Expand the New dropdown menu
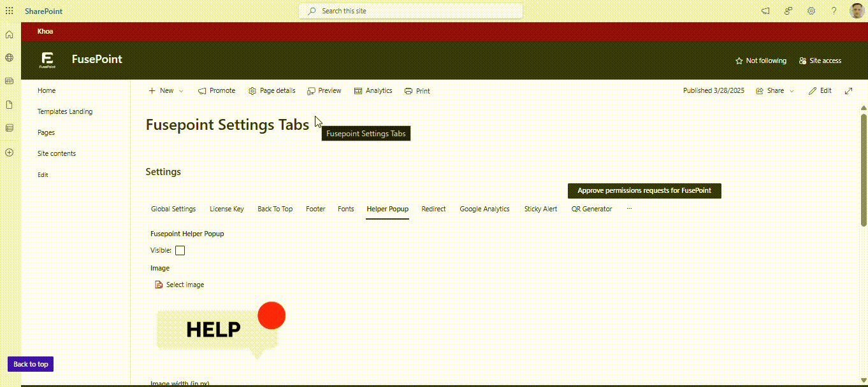The width and height of the screenshot is (868, 387). [x=181, y=91]
